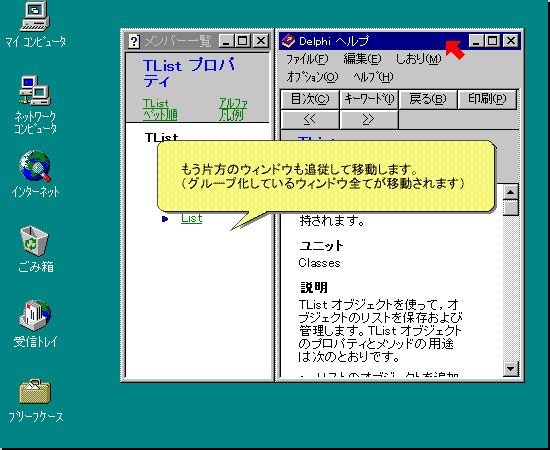550x450 pixels.
Task: Click the Delphi ヘルプ book title icon
Action: point(288,41)
